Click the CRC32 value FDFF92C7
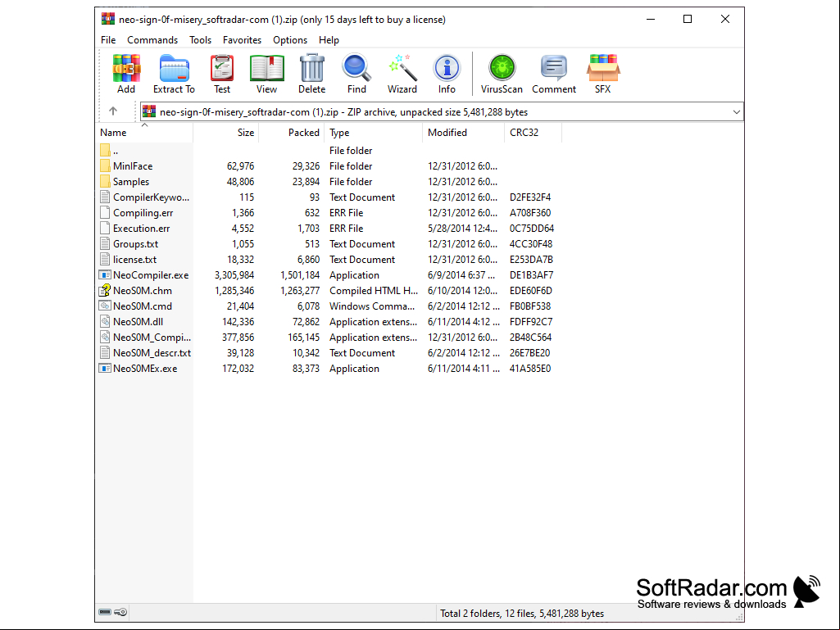This screenshot has width=840, height=630. coord(531,321)
